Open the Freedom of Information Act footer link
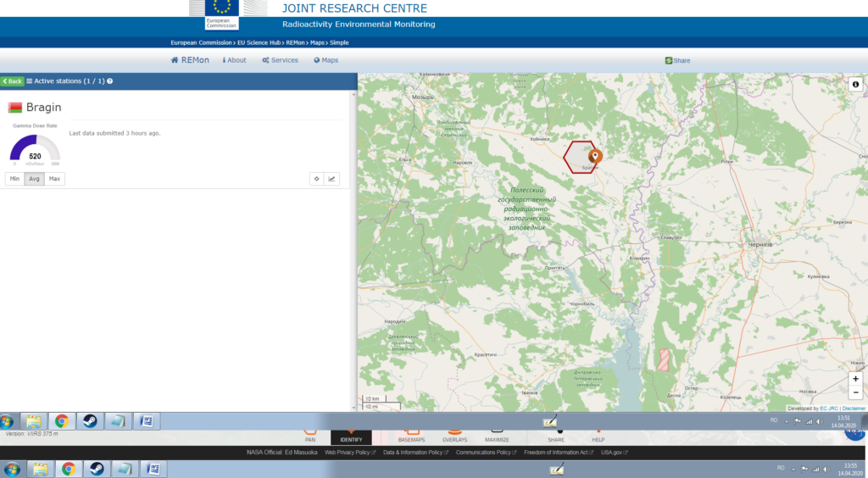Image resolution: width=868 pixels, height=478 pixels. point(559,453)
